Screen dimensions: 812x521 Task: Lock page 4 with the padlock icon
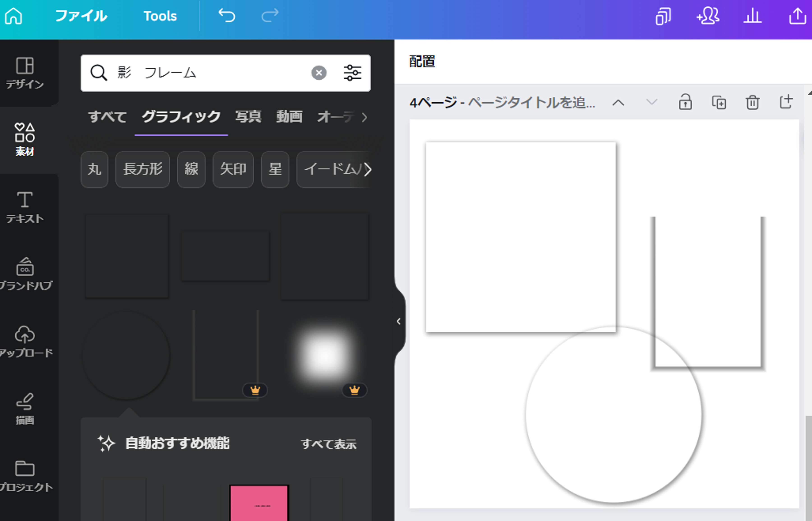685,102
